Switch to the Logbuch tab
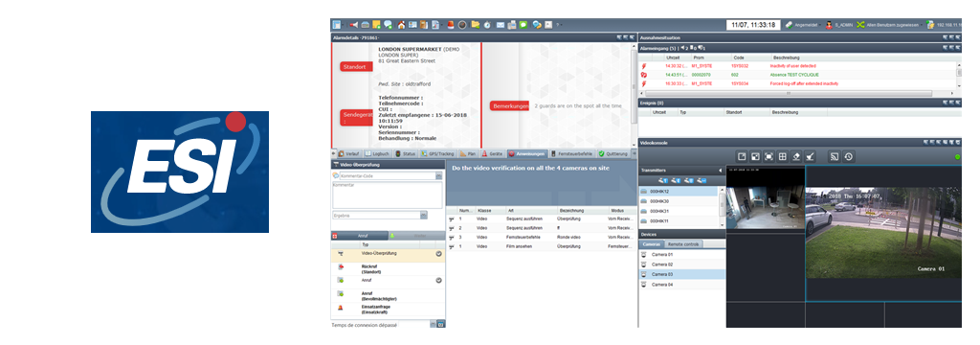 (x=377, y=153)
